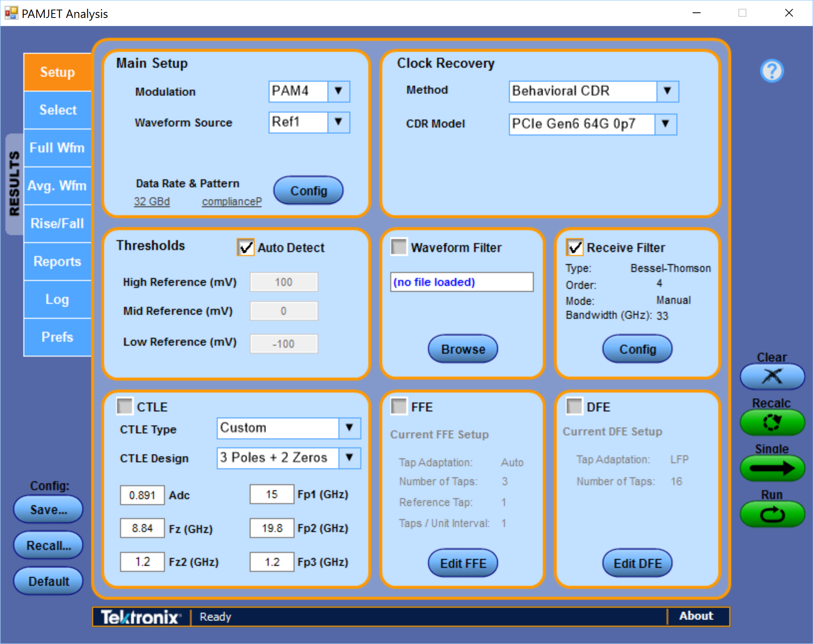This screenshot has height=644, width=813.
Task: Expand the CDR Model dropdown list
Action: pos(665,124)
